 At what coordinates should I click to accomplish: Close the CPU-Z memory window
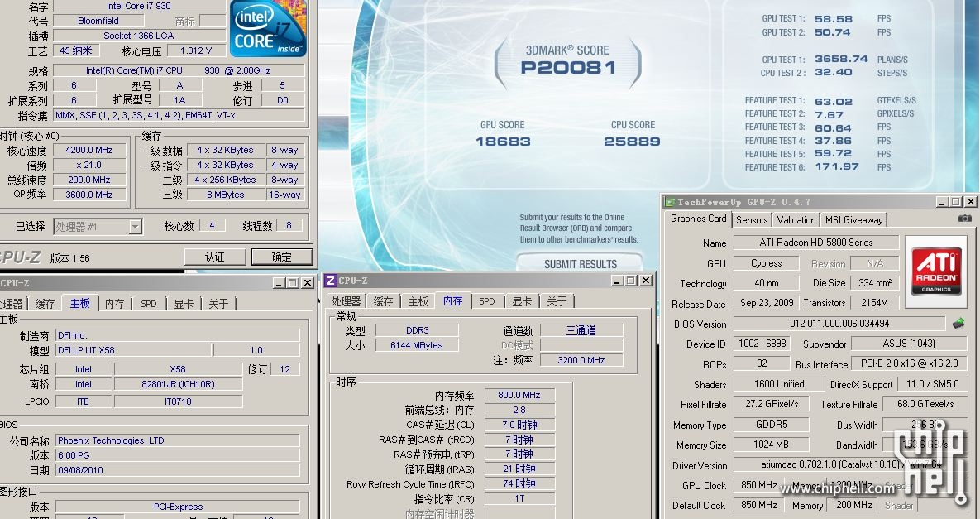646,280
